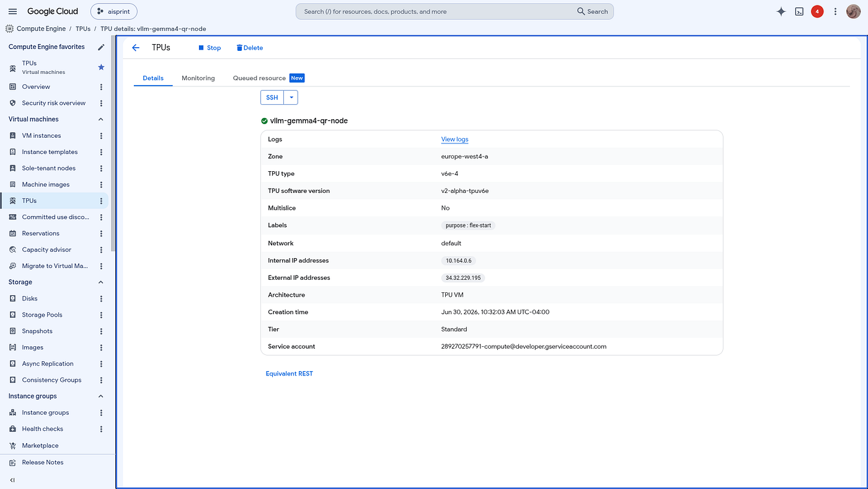Expand the SSH connection options dropdown
The height and width of the screenshot is (489, 868).
point(291,97)
